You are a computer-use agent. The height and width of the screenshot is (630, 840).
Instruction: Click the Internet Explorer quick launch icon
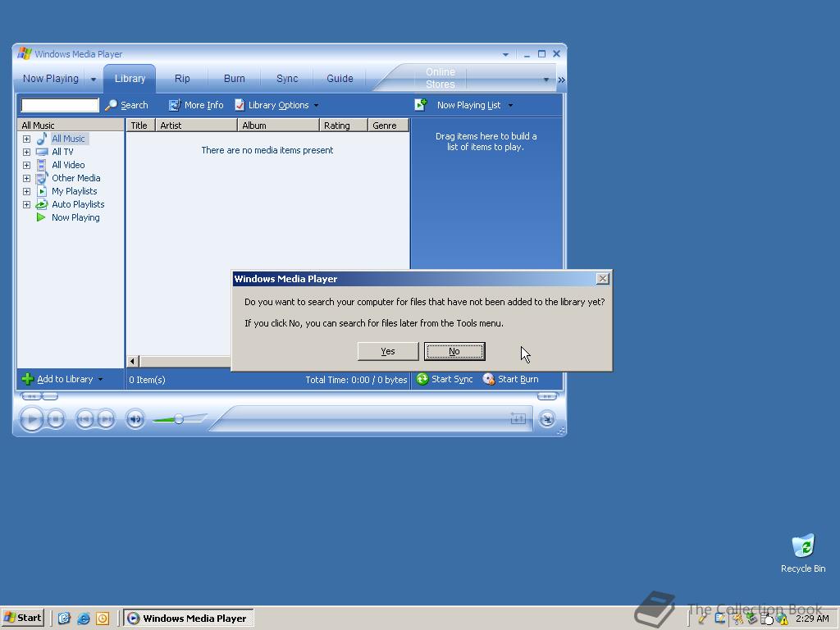83,619
